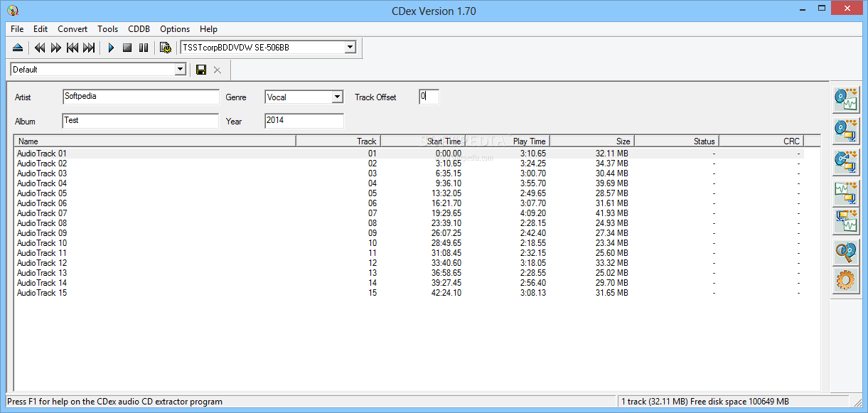Open the Edit menu

[41, 29]
